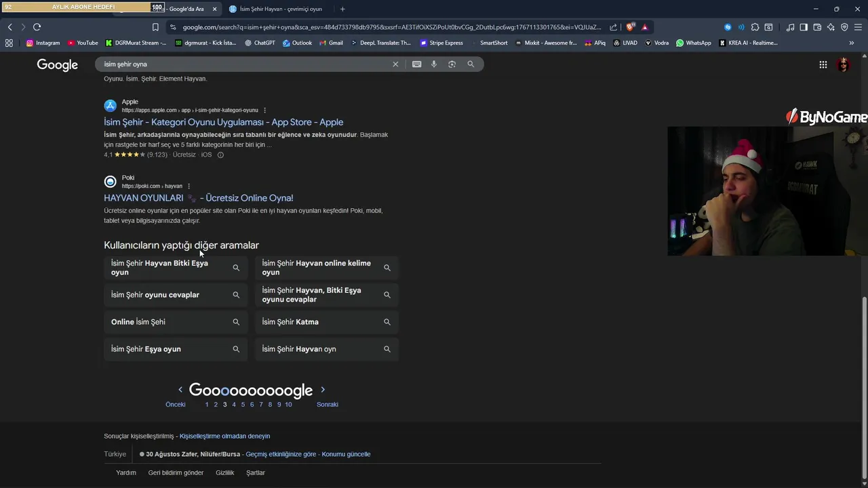Open İsim Şehir Kategori Oyunu App Store result

coord(223,122)
